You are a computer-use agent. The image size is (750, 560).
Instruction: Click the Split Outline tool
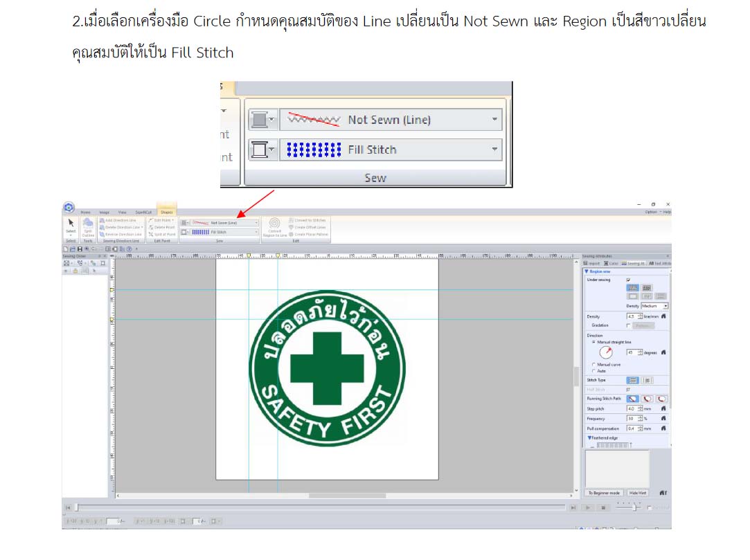pyautogui.click(x=88, y=226)
